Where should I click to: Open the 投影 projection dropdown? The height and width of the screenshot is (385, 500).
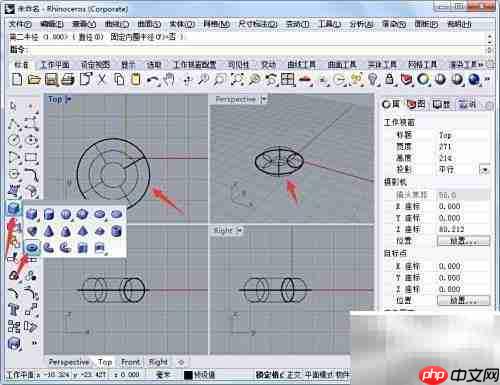tap(484, 170)
